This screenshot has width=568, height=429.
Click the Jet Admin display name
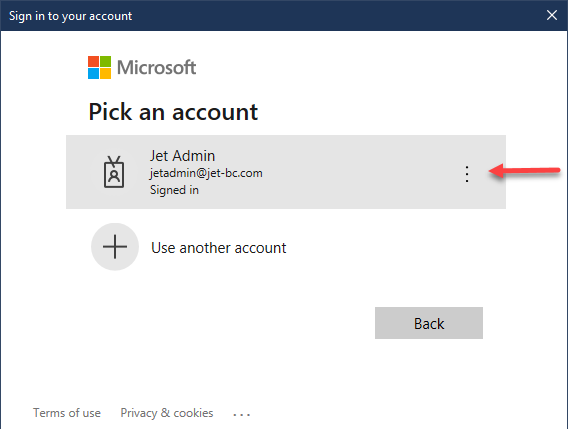[183, 156]
